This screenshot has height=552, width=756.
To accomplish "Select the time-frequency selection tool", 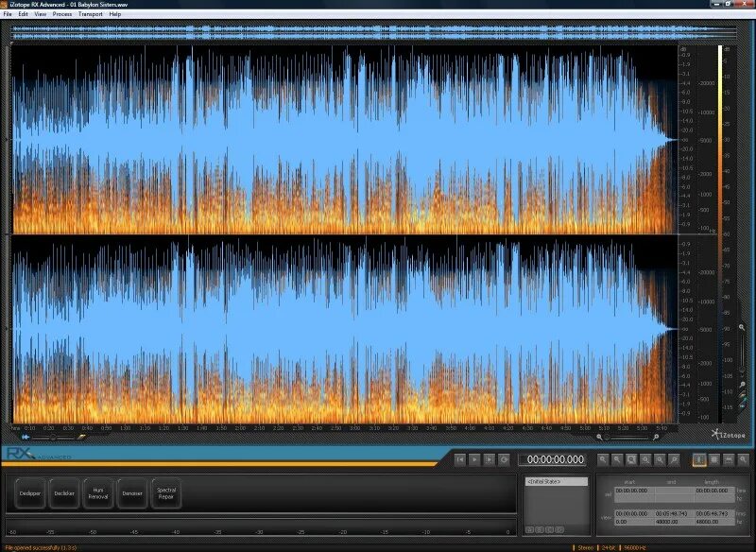I will pyautogui.click(x=714, y=459).
